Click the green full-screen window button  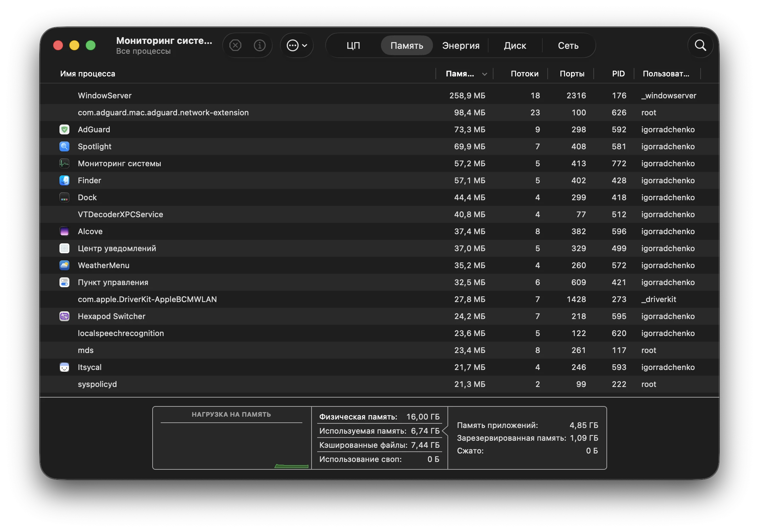pos(91,45)
